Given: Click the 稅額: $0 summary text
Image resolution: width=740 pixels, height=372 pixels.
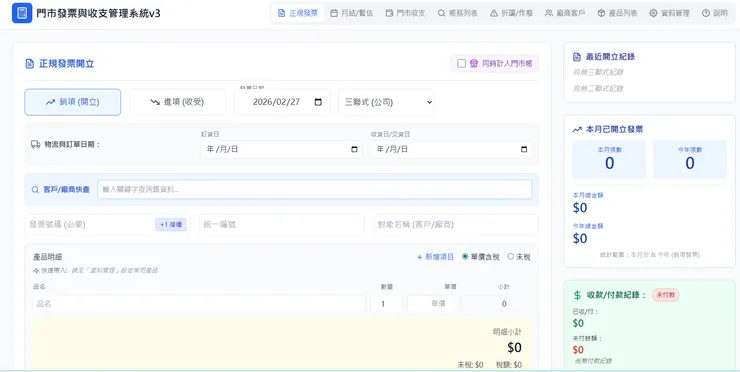Looking at the screenshot, I should [509, 365].
